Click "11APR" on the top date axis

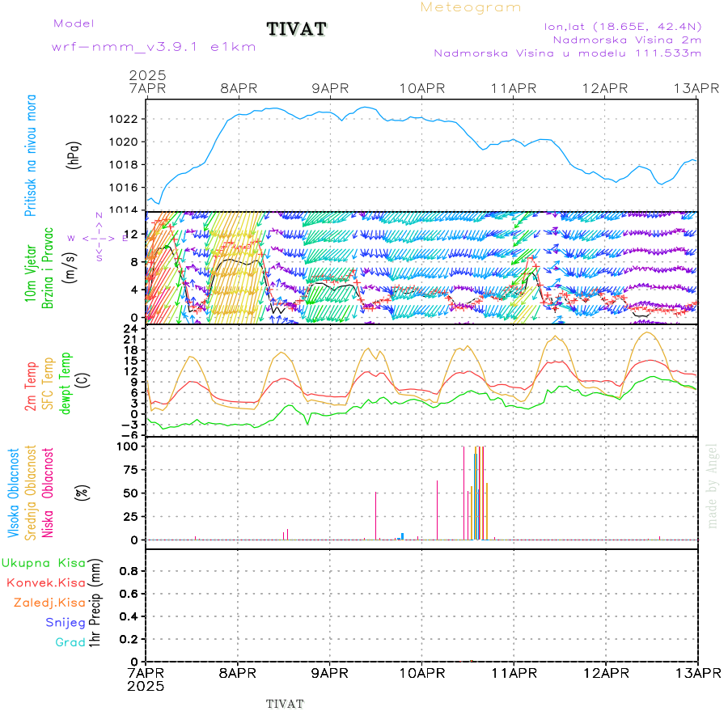[x=514, y=89]
